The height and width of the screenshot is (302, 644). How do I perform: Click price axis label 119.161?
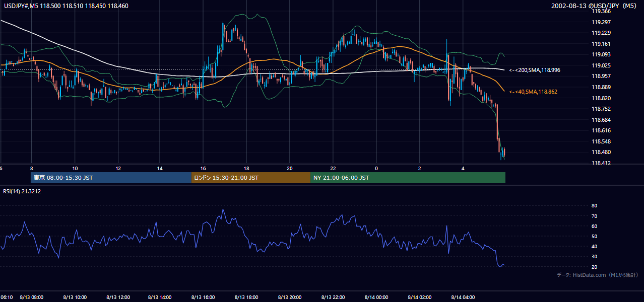coord(601,44)
